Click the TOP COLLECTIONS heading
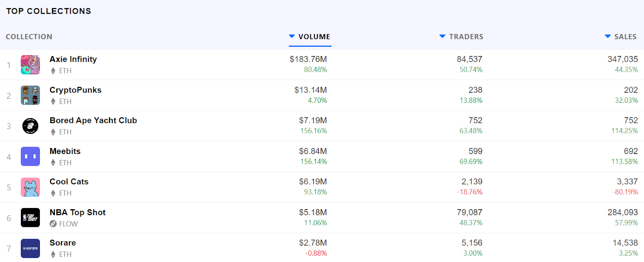 coord(49,11)
